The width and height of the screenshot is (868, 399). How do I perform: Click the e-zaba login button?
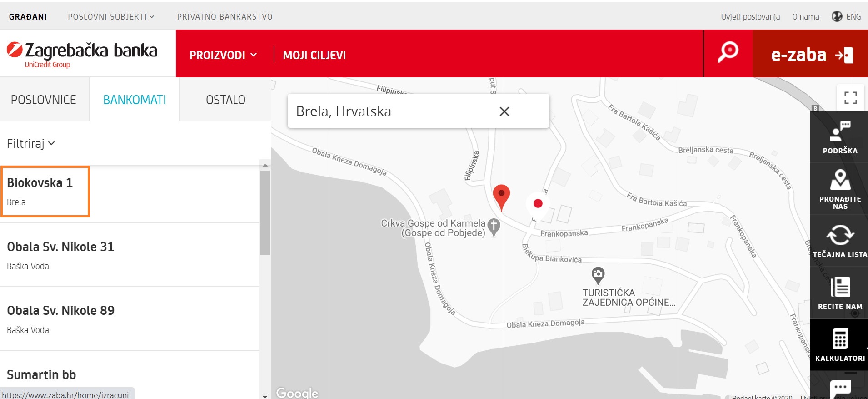(811, 55)
